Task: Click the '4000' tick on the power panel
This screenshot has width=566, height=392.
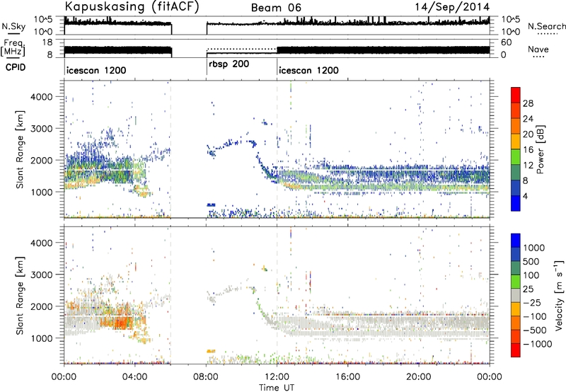Action: [x=41, y=97]
